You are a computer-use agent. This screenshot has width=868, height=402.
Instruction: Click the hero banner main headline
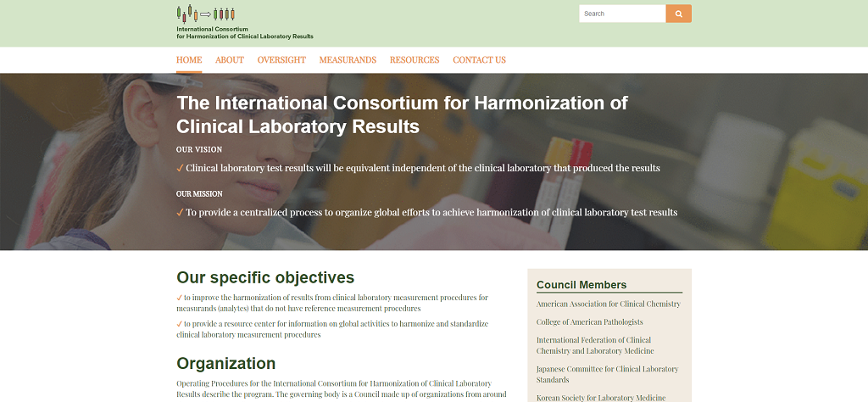pyautogui.click(x=402, y=114)
